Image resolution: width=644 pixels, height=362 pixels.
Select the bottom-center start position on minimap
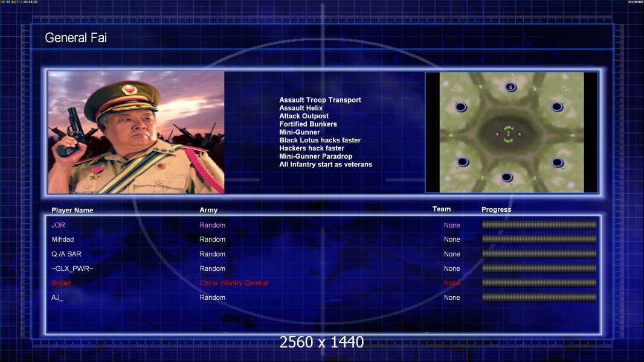pyautogui.click(x=506, y=177)
